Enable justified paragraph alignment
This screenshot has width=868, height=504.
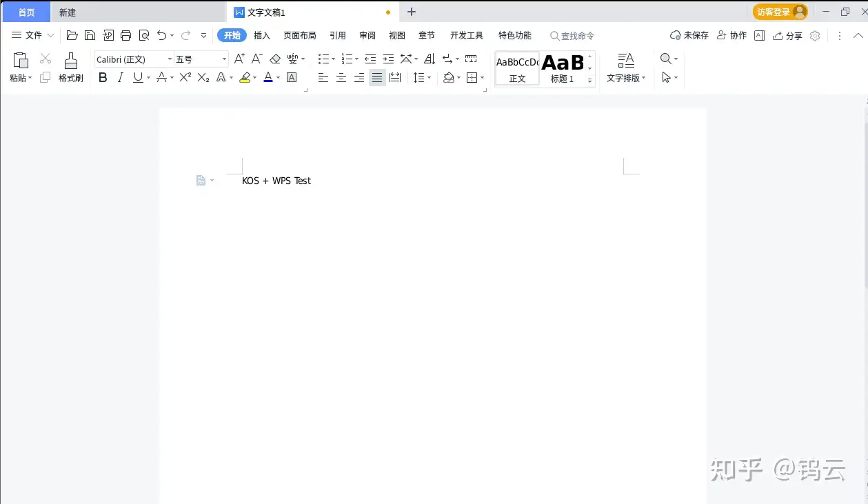(376, 77)
